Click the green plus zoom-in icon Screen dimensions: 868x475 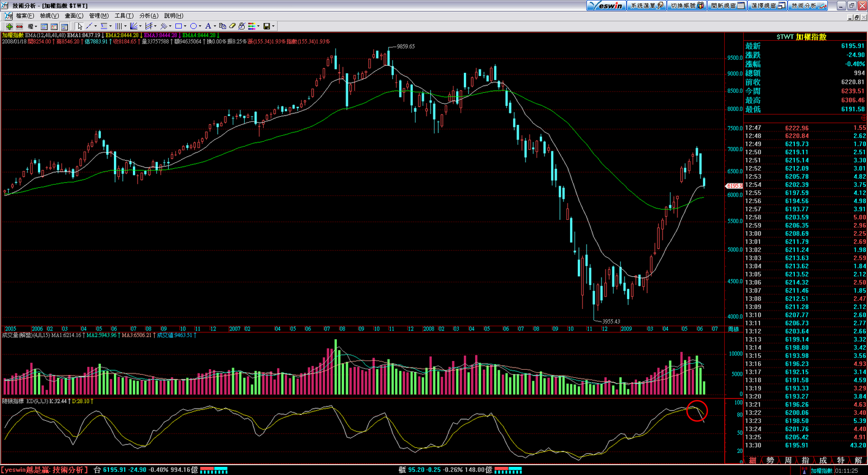point(9,26)
